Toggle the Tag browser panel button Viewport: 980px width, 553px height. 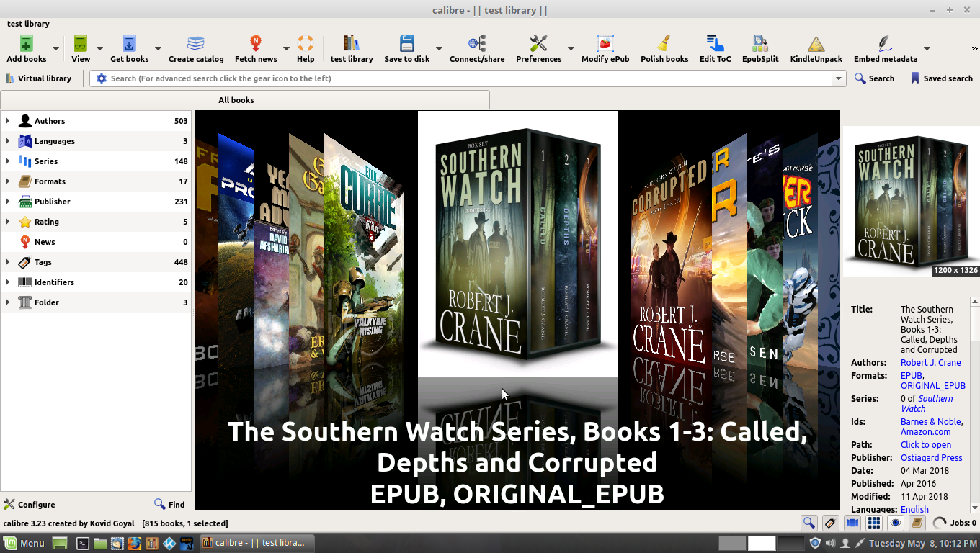[830, 523]
